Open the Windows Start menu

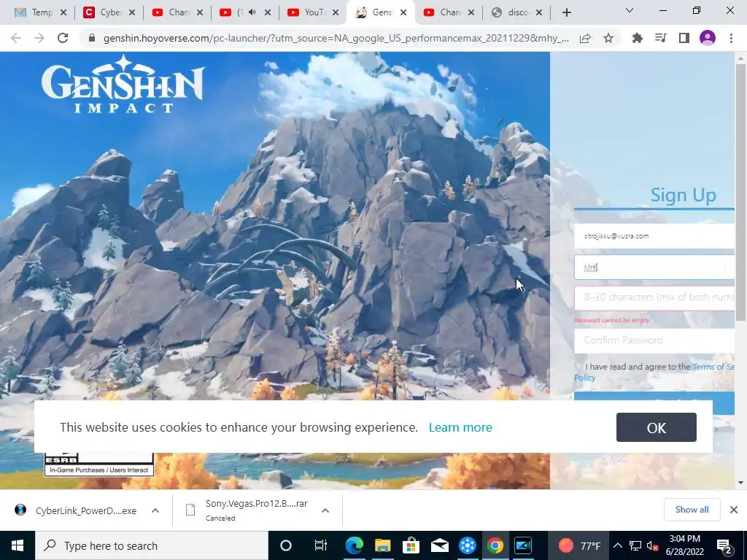click(18, 545)
